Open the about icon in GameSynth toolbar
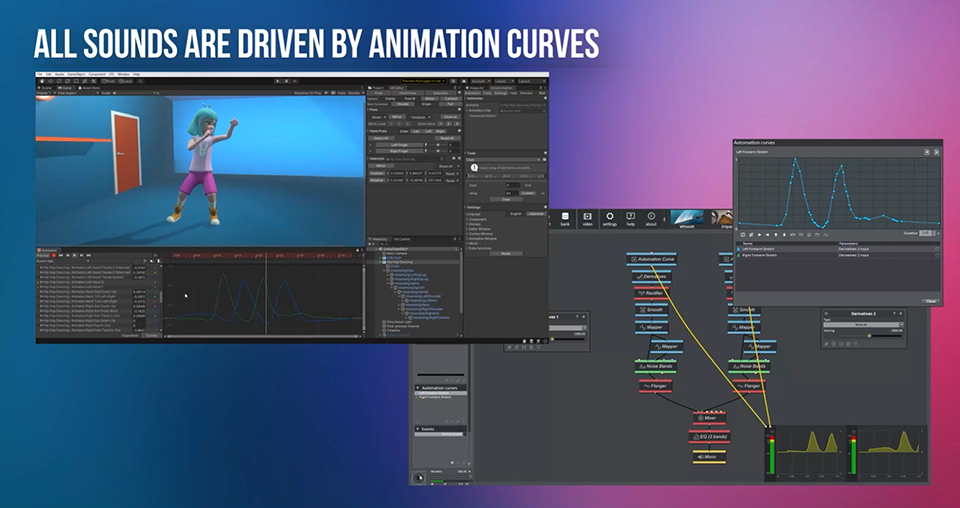The width and height of the screenshot is (960, 508). click(x=651, y=219)
